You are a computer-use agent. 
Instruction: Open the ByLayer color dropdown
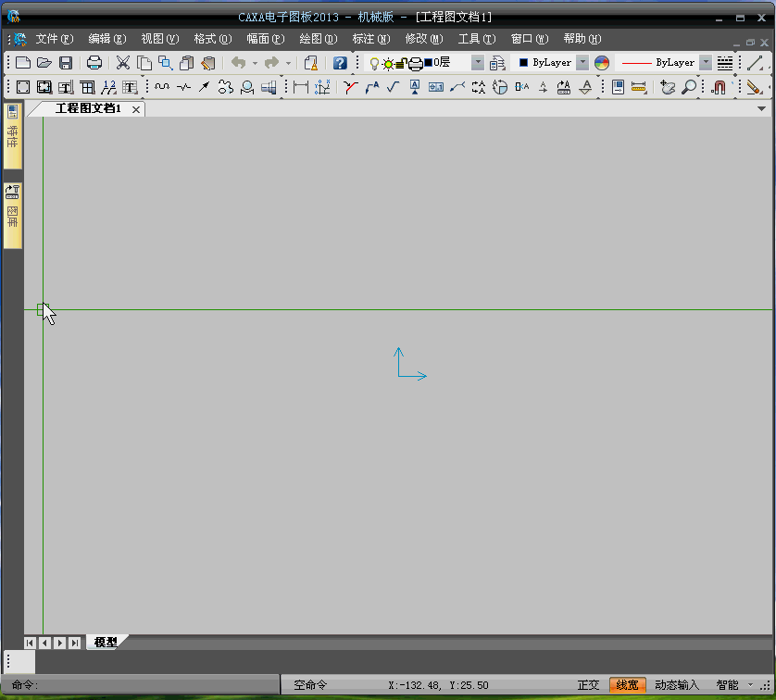pos(583,63)
